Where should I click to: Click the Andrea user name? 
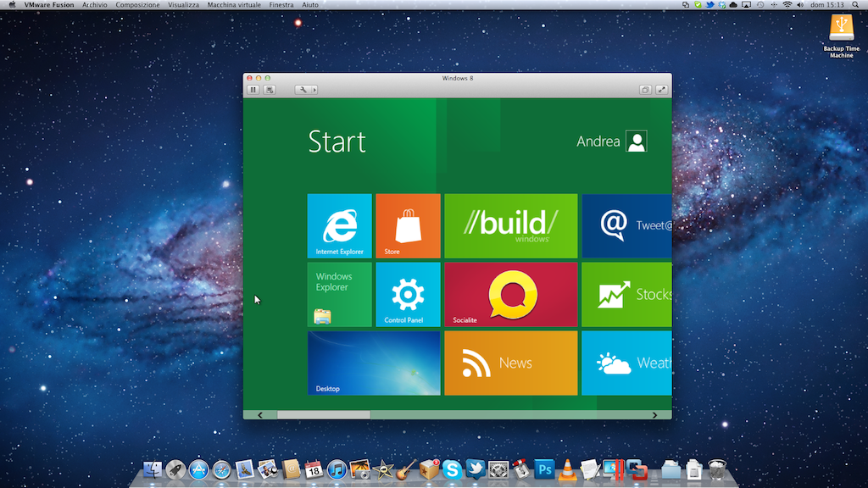tap(598, 141)
